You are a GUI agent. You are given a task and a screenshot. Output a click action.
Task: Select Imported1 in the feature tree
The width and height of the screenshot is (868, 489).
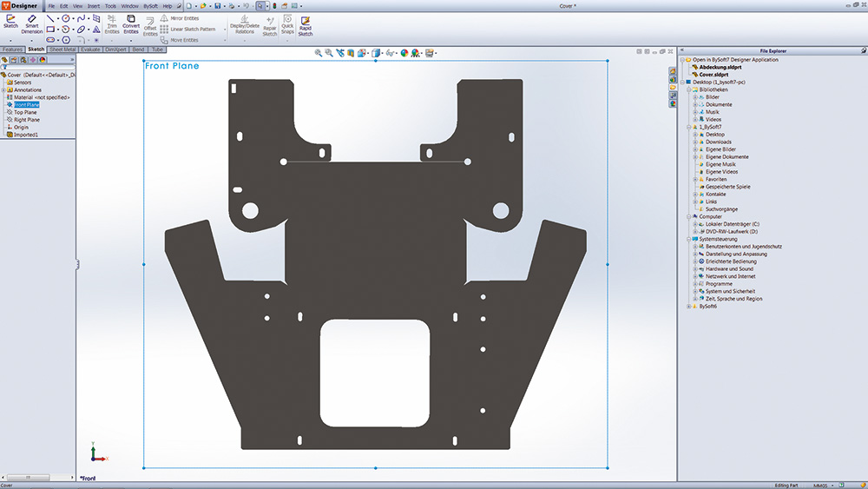pos(23,135)
